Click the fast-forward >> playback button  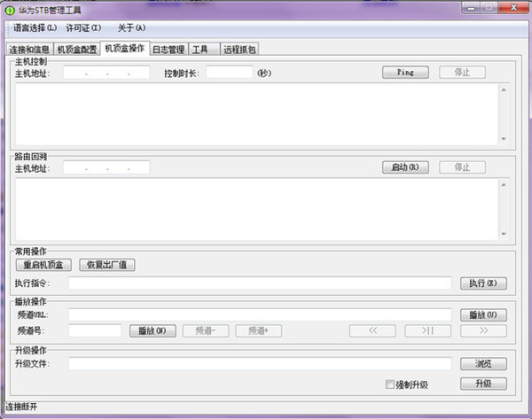(483, 330)
